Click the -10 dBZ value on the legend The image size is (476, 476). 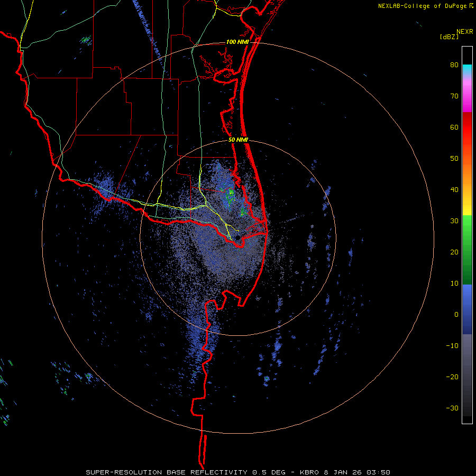[452, 346]
